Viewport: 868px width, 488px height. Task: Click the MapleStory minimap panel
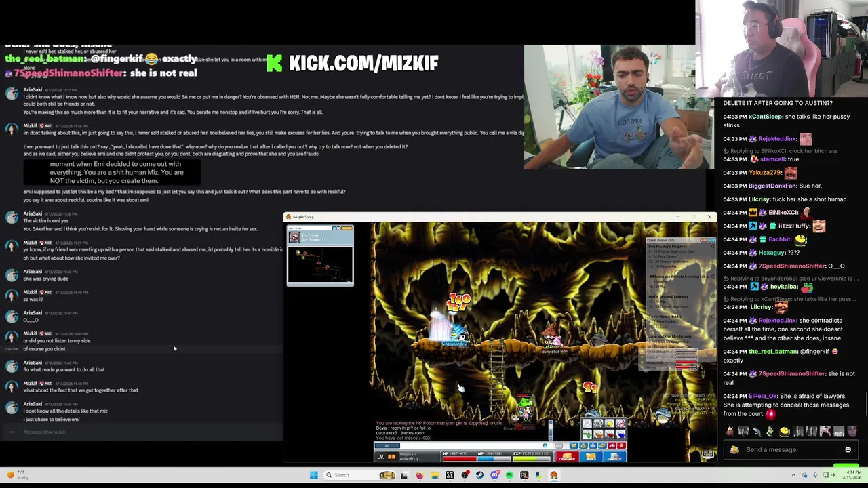click(x=320, y=256)
